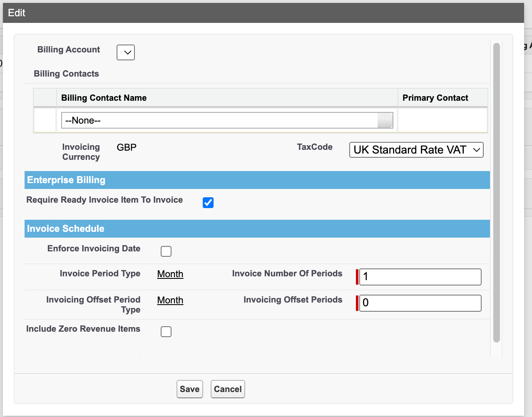The width and height of the screenshot is (532, 417).
Task: Click the TaxCode label
Action: pyautogui.click(x=315, y=147)
